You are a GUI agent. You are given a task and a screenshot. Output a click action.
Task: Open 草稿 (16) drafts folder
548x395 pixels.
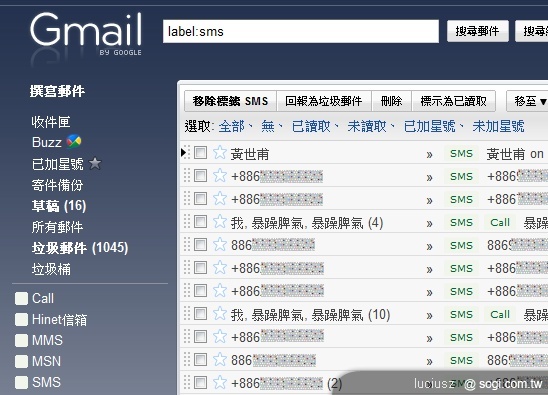point(59,206)
